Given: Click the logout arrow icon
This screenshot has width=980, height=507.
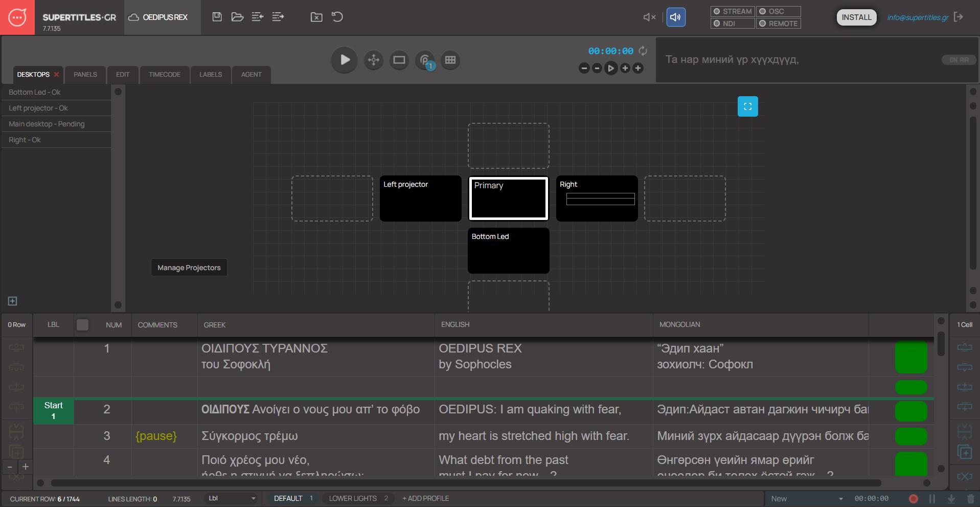Looking at the screenshot, I should [959, 17].
